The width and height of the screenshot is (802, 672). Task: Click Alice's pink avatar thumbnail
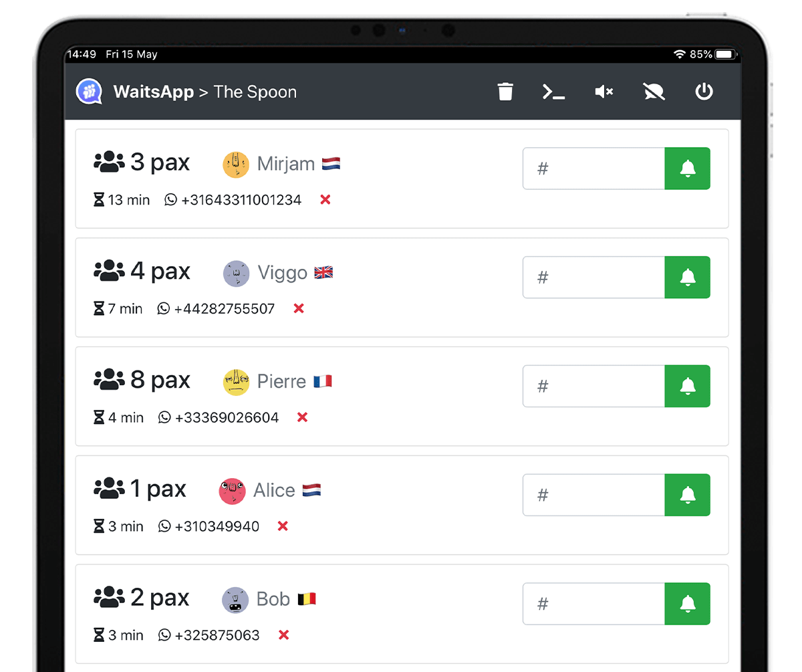[x=233, y=491]
